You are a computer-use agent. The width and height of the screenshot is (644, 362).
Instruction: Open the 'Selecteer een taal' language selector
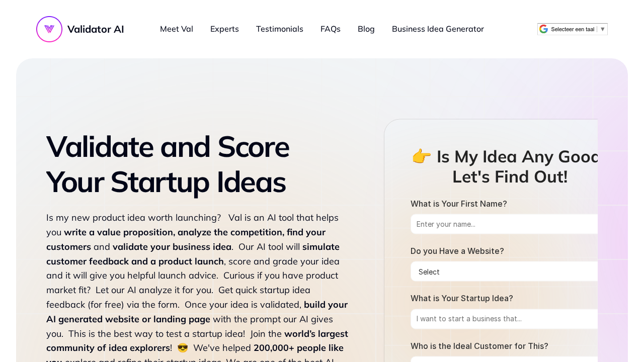[x=573, y=29]
